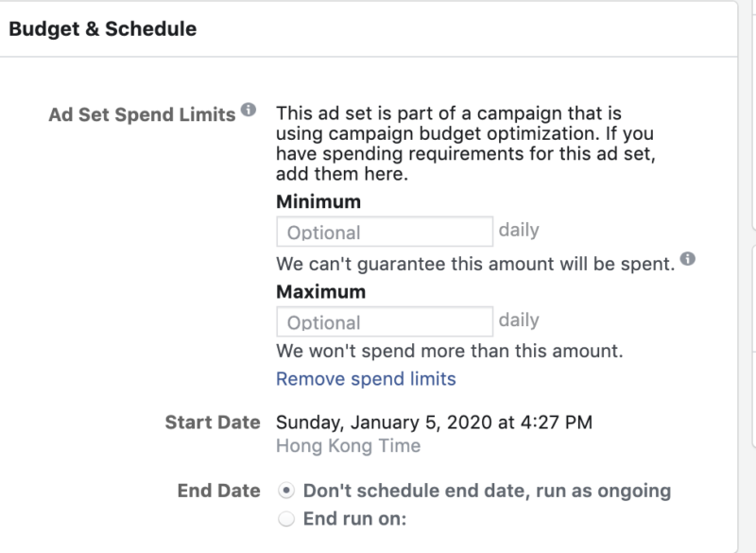Click "daily" beside the Maximum field

pyautogui.click(x=519, y=320)
